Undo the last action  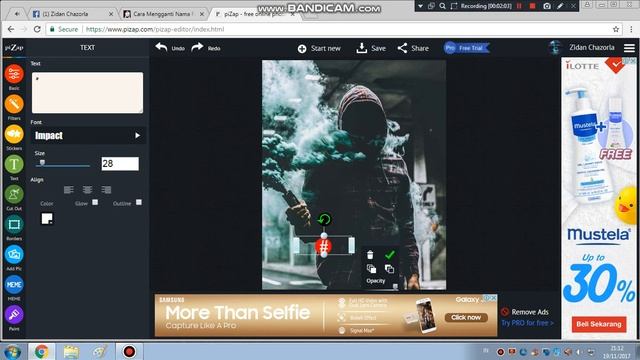[170, 48]
